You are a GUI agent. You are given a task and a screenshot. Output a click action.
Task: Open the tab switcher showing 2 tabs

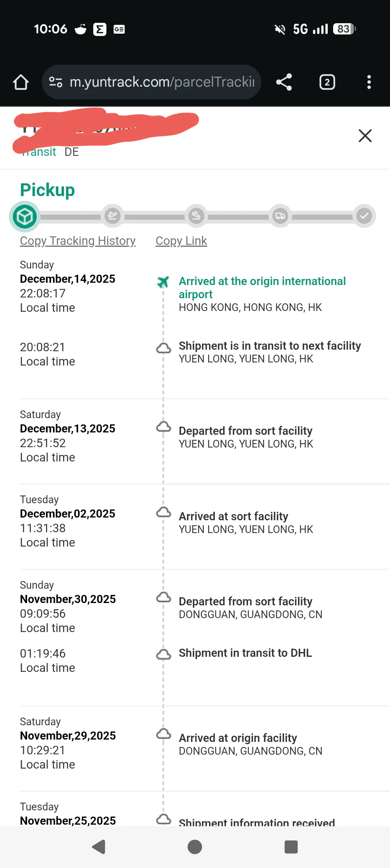point(327,82)
